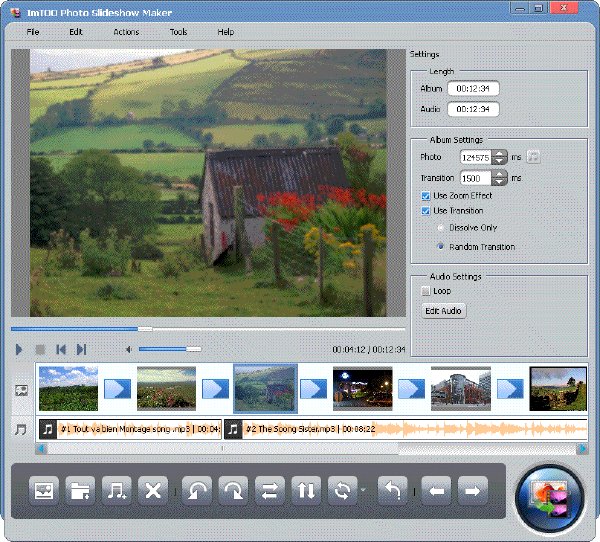Viewport: 600px width, 542px height.
Task: Move photo right arrow icon
Action: tap(473, 490)
